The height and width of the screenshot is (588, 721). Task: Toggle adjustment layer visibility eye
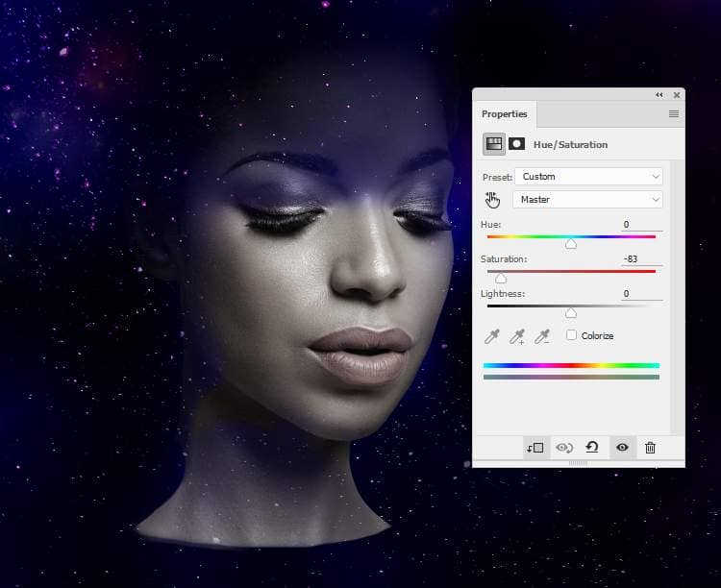(622, 448)
